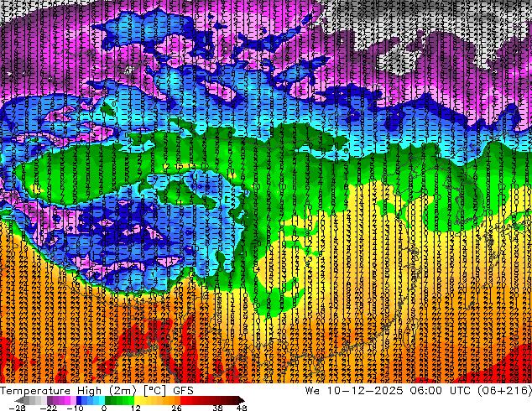Pick the dark green legend swatch at 0

pyautogui.click(x=108, y=400)
